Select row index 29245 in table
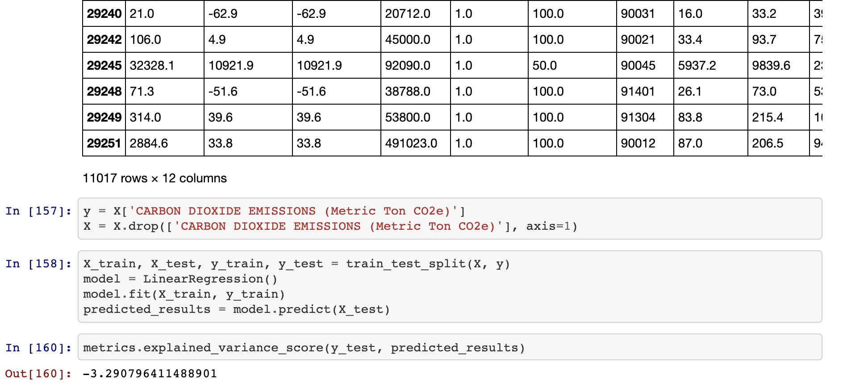 [x=104, y=65]
